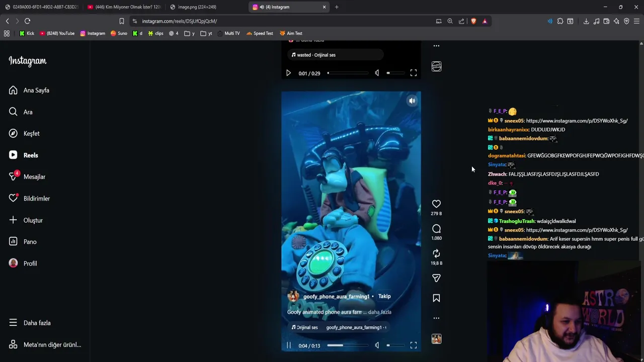Click the Instagram logo
644x362 pixels.
point(28,61)
